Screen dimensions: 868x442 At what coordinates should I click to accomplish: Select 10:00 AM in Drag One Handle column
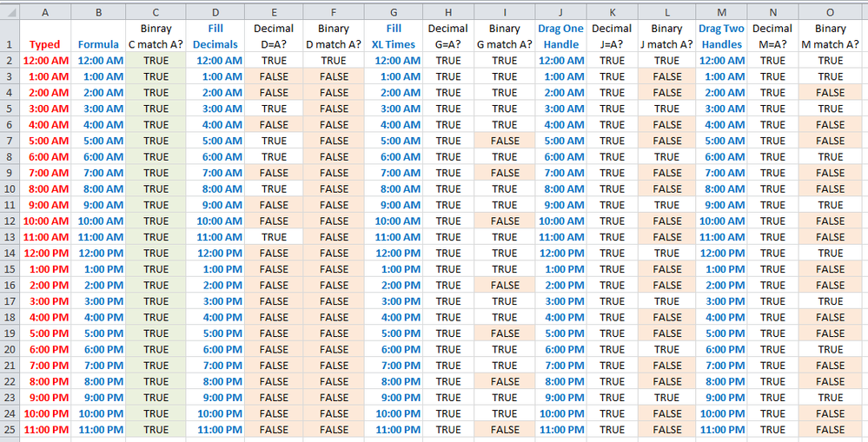click(560, 221)
